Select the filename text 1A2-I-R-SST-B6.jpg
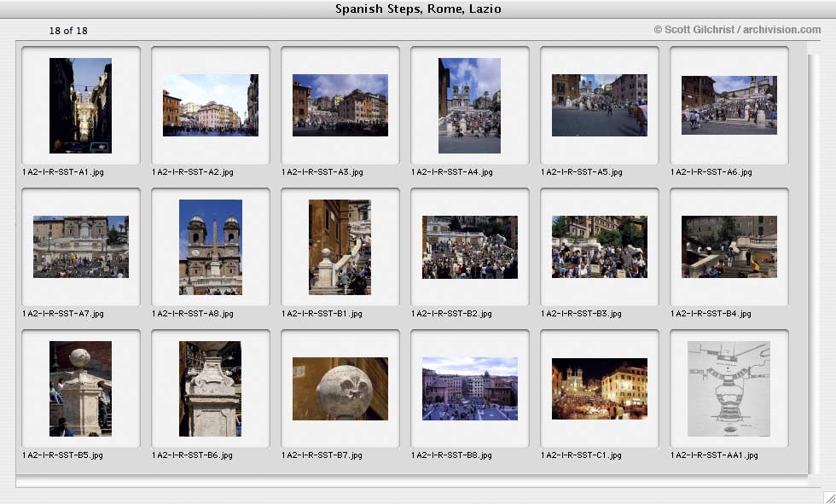 coord(192,455)
